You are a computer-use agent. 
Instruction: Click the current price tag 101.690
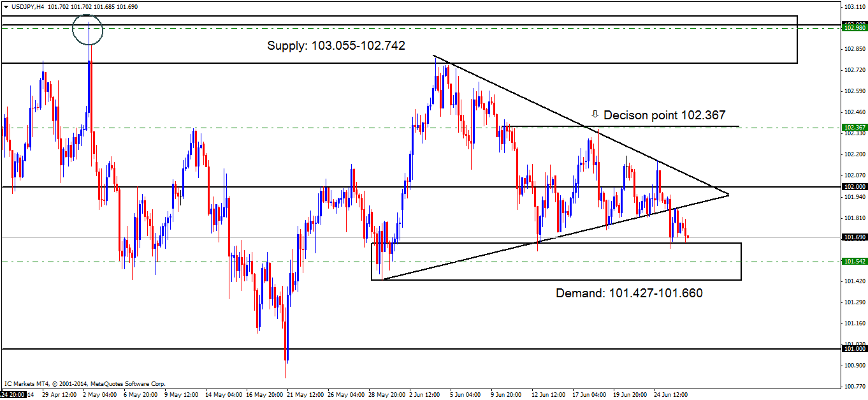pyautogui.click(x=855, y=237)
